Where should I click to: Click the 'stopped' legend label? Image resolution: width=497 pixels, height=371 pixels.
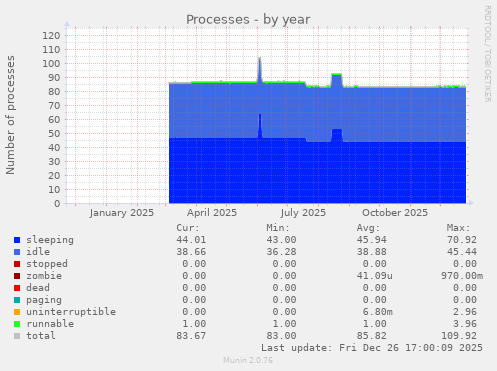point(47,264)
